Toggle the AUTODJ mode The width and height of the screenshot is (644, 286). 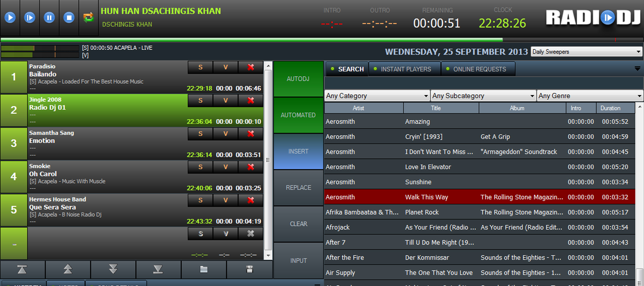(x=298, y=79)
